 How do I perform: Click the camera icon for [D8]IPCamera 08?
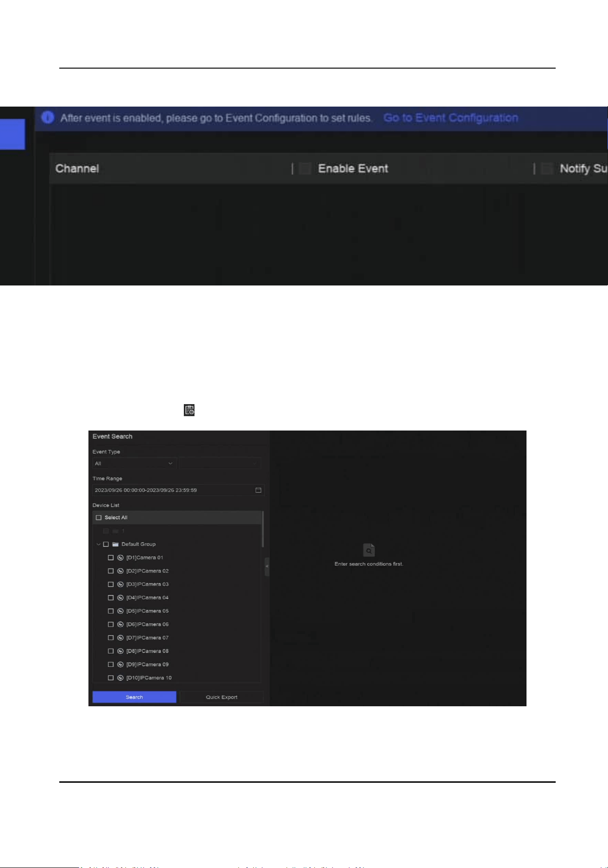[120, 651]
